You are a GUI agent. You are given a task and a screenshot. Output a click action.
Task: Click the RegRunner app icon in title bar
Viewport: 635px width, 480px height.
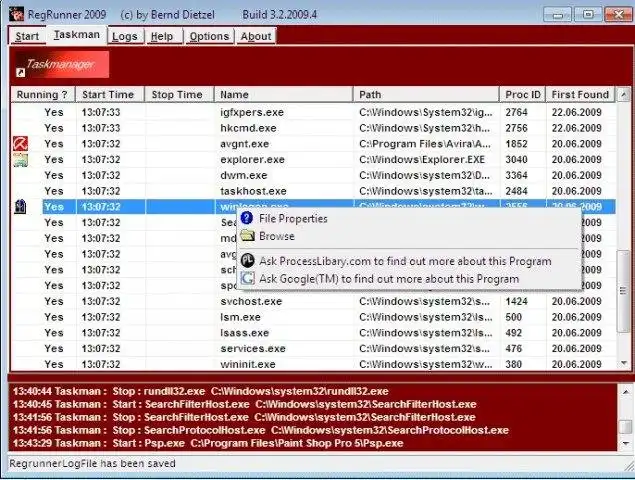click(17, 15)
